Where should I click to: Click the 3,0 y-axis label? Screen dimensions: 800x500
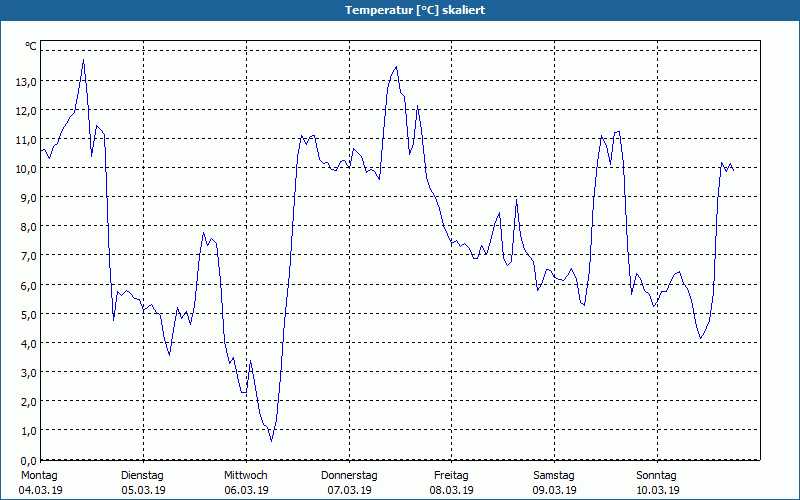click(x=29, y=373)
